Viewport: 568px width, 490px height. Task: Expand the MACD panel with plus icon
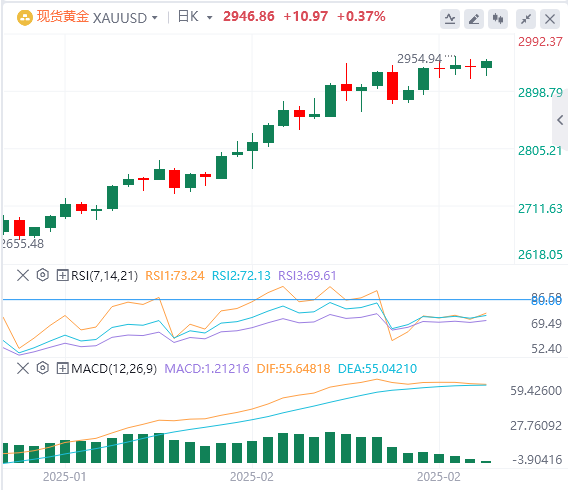click(62, 369)
